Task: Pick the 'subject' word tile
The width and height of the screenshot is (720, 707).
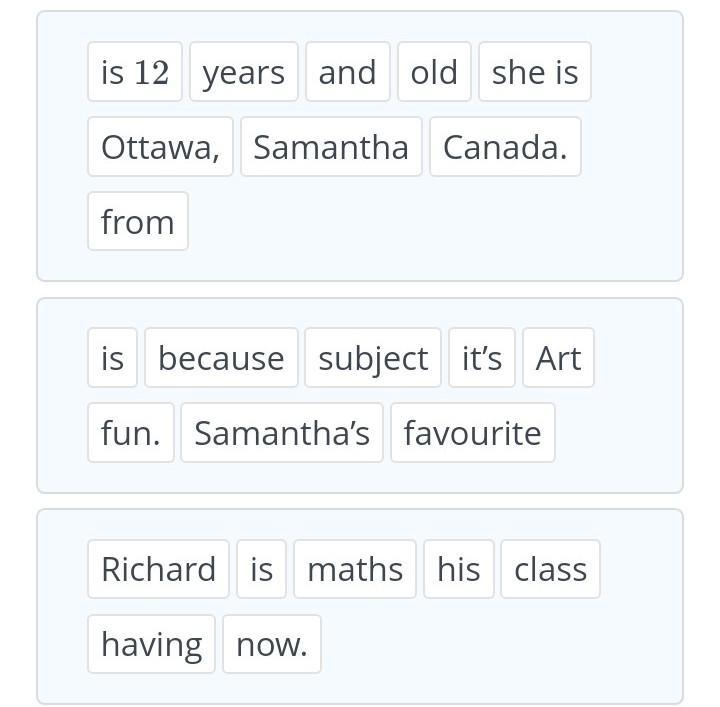Action: [373, 358]
